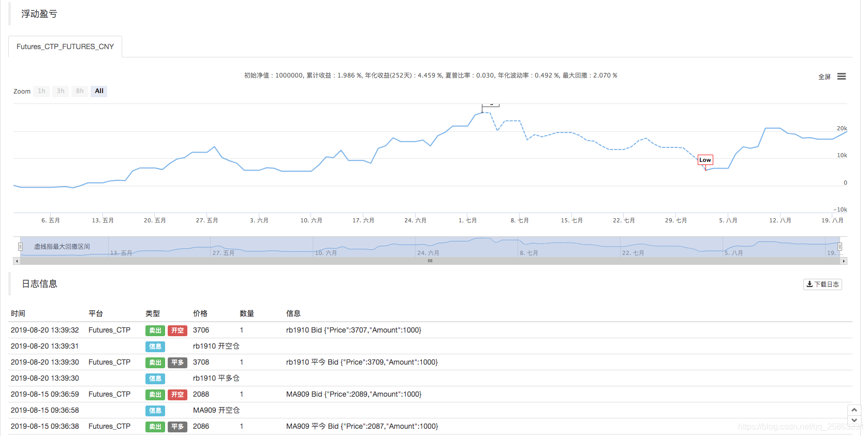
Task: Click 卖出 tag in 09:36:38 row
Action: (155, 427)
